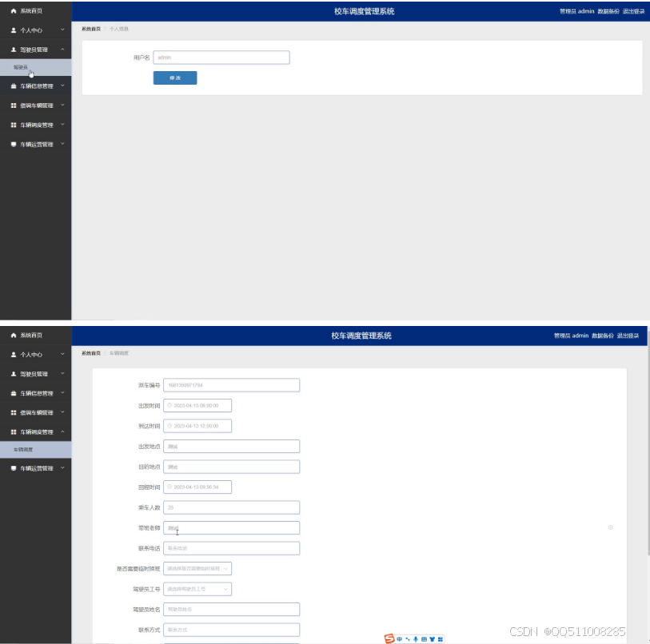650x644 pixels.
Task: Click icon beside 车辆信息管理 on 车辆调度 page
Action: click(14, 393)
